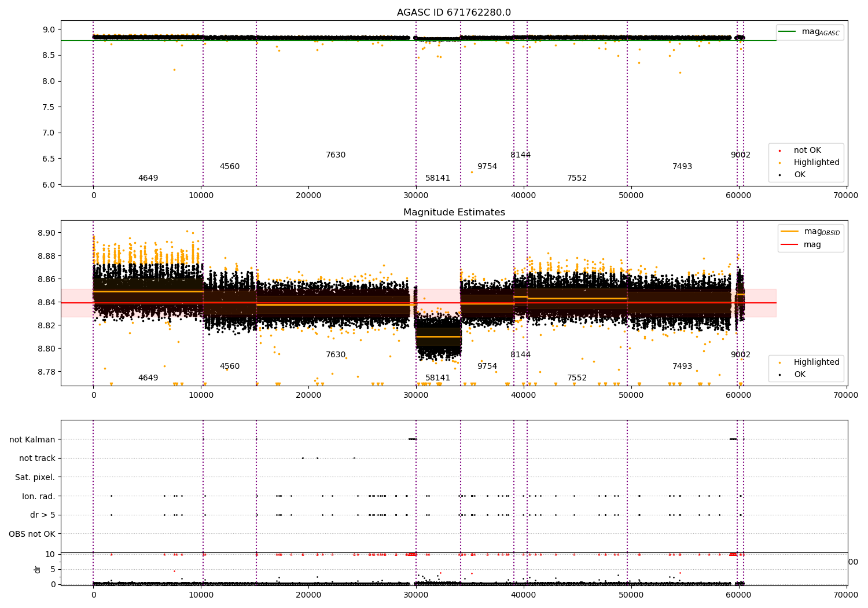Screen dimensions: 868x608
Task: Click the 'Sat. pixel.' axis label
Action: pos(35,477)
